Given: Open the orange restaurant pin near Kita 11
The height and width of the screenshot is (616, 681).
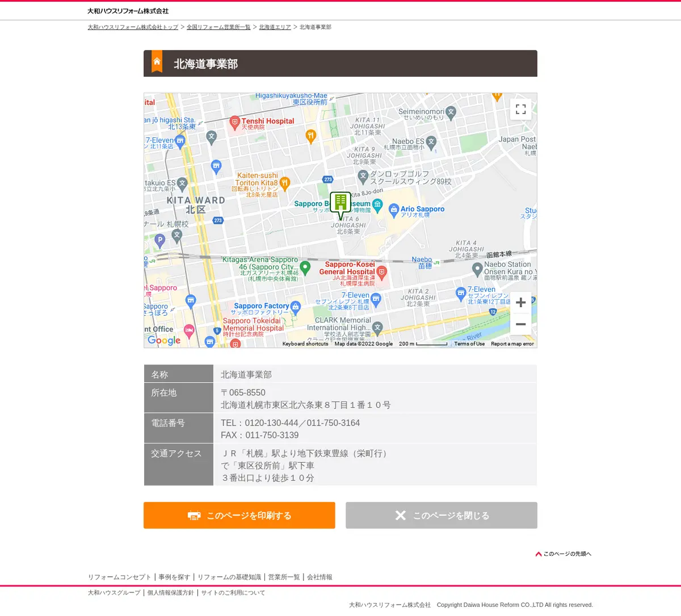Looking at the screenshot, I should tap(310, 136).
